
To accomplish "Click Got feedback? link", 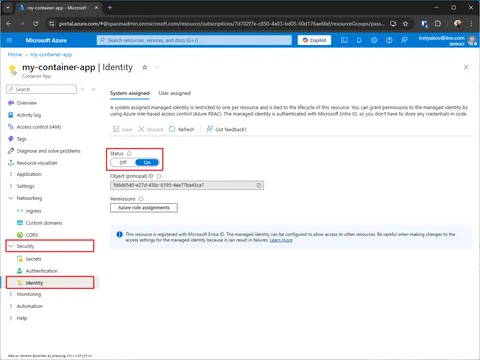I will click(x=226, y=129).
